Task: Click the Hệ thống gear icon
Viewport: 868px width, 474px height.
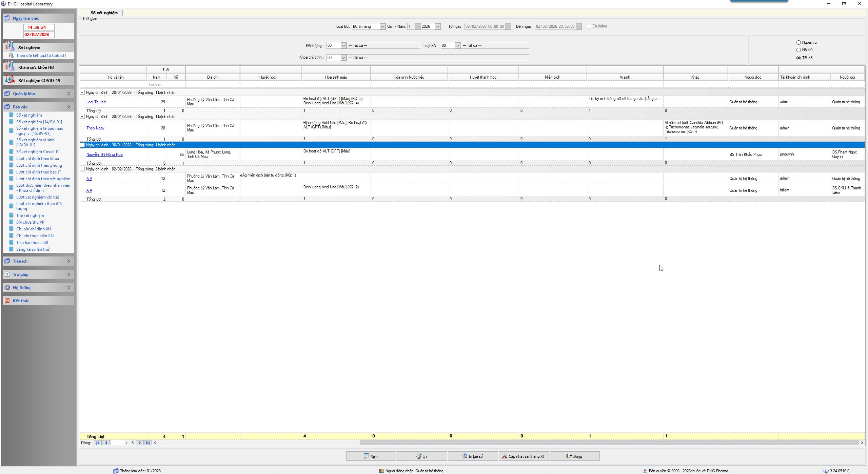Action: tap(7, 287)
